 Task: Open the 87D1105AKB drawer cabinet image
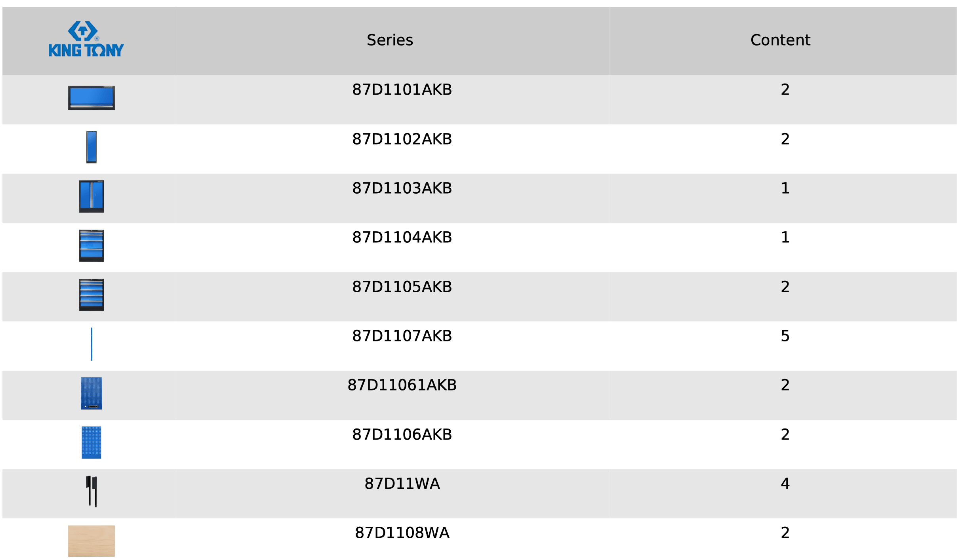coord(91,295)
